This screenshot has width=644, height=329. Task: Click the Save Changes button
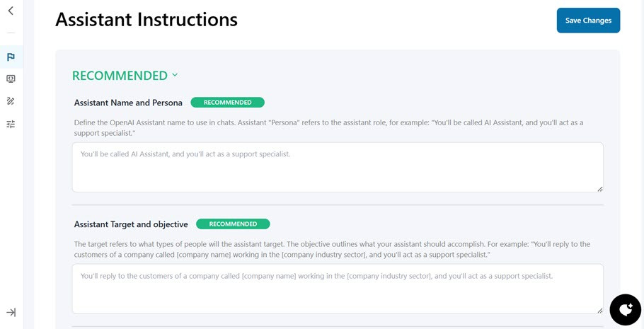(588, 21)
